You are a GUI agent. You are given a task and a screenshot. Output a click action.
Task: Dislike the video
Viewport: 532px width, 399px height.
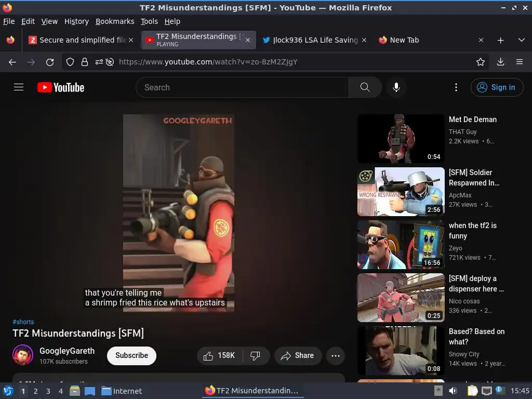[x=256, y=355]
